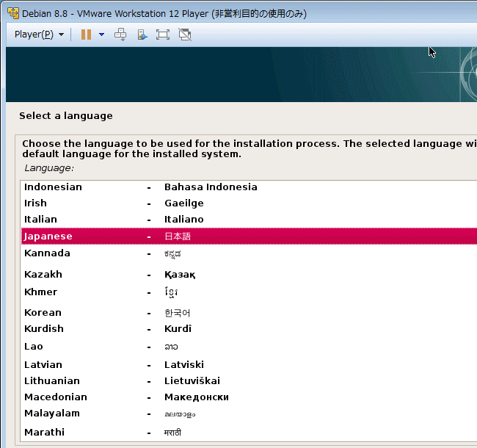The image size is (477, 448).
Task: Click the Unity mode icon
Action: 185,35
